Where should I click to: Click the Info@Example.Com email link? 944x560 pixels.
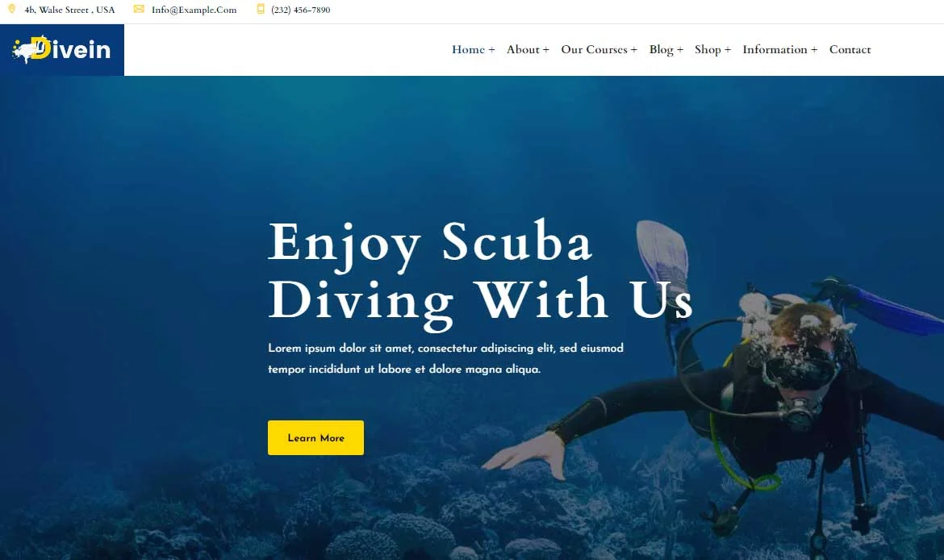tap(194, 10)
